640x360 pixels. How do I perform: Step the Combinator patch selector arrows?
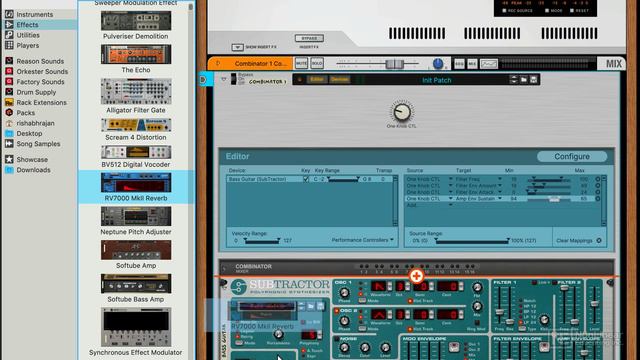click(514, 80)
